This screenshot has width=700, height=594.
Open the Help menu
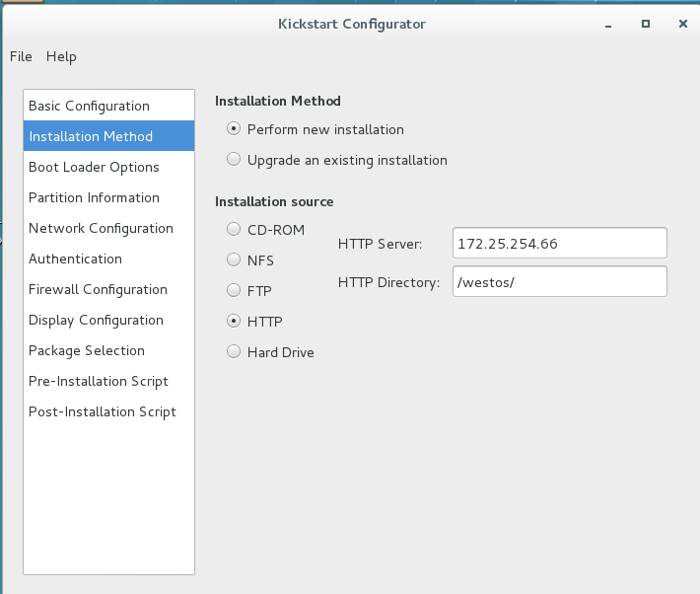coord(61,57)
